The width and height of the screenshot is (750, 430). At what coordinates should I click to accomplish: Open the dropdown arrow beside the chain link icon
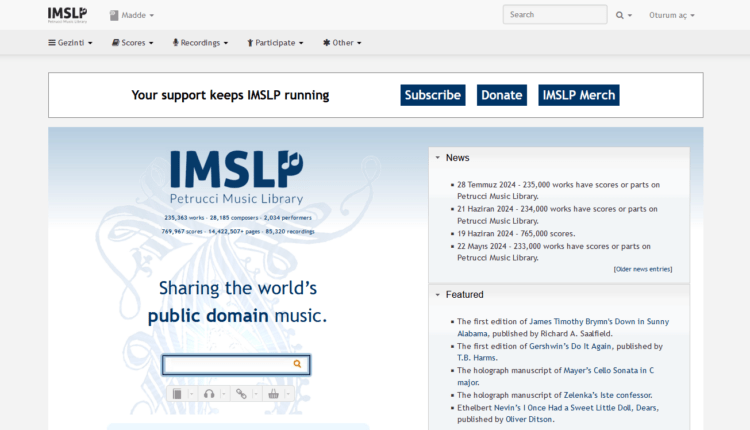pyautogui.click(x=256, y=394)
